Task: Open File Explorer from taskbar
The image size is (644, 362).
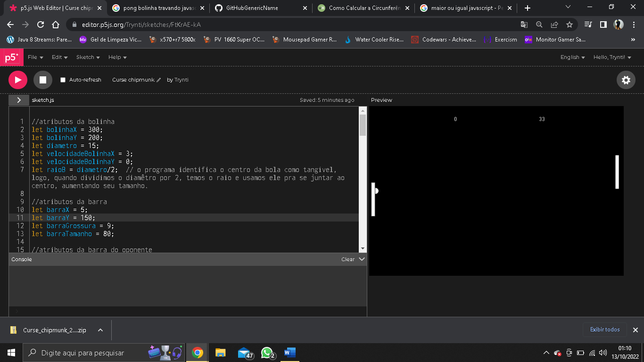Action: (221, 353)
